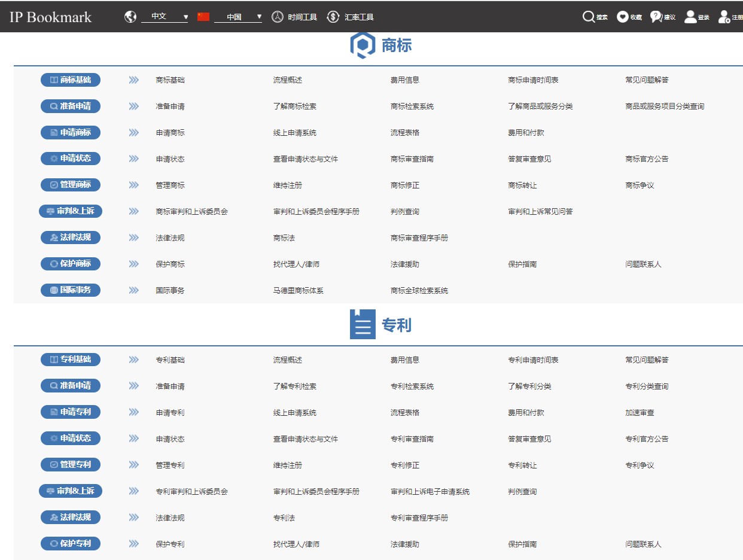
Task: Open 商标转让 link
Action: tap(522, 185)
